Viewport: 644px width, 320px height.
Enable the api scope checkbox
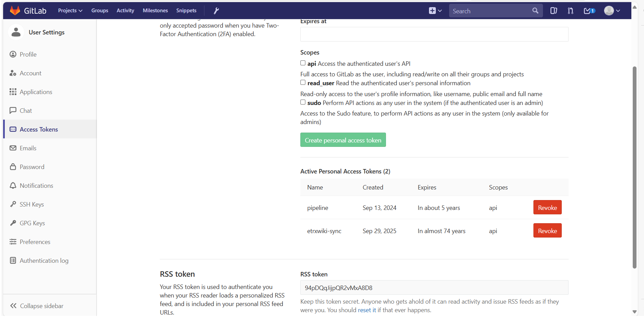303,63
